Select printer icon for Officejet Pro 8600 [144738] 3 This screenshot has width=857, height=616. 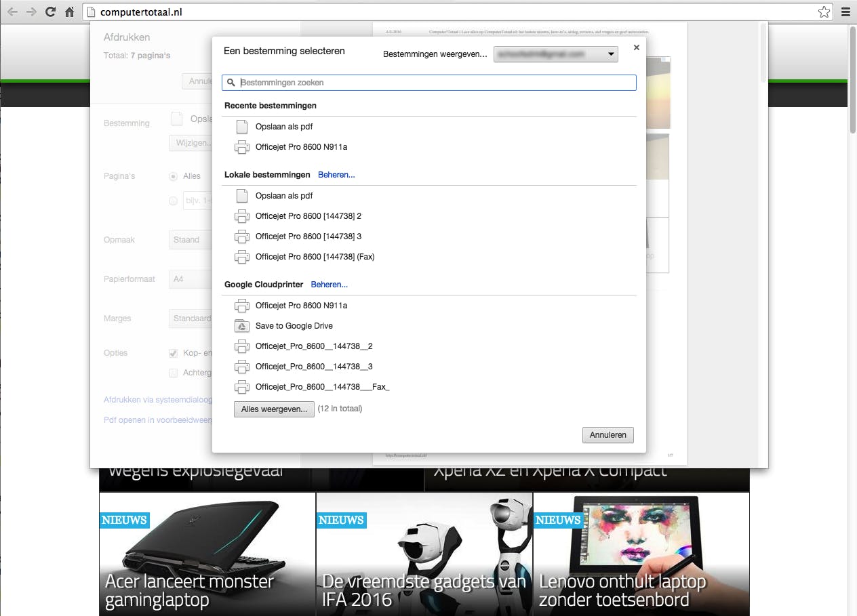[242, 237]
